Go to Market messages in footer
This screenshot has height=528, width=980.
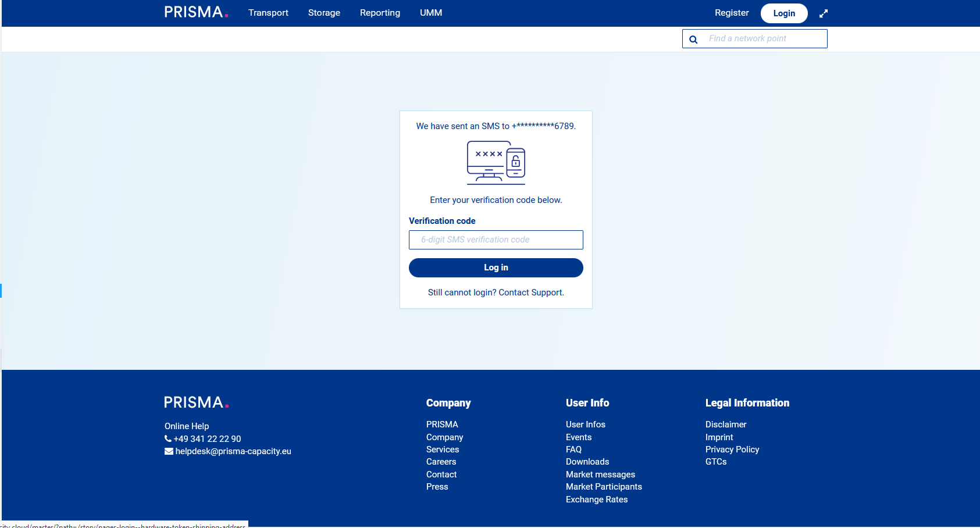click(600, 475)
